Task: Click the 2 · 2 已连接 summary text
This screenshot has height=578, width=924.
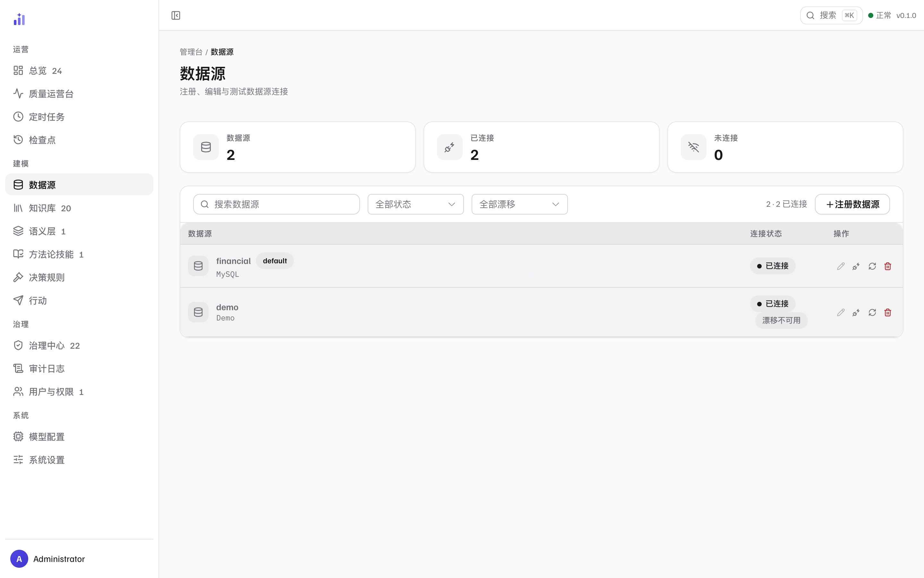Action: coord(787,204)
